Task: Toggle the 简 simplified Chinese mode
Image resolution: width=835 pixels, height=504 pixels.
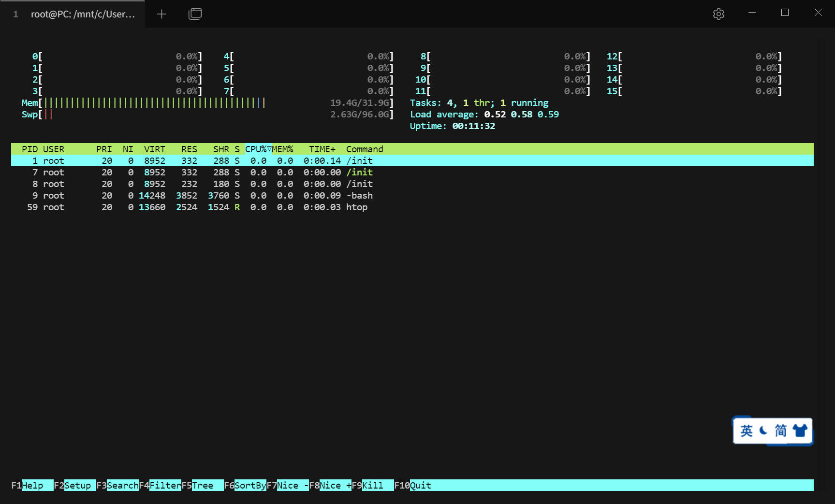Action: click(x=781, y=430)
